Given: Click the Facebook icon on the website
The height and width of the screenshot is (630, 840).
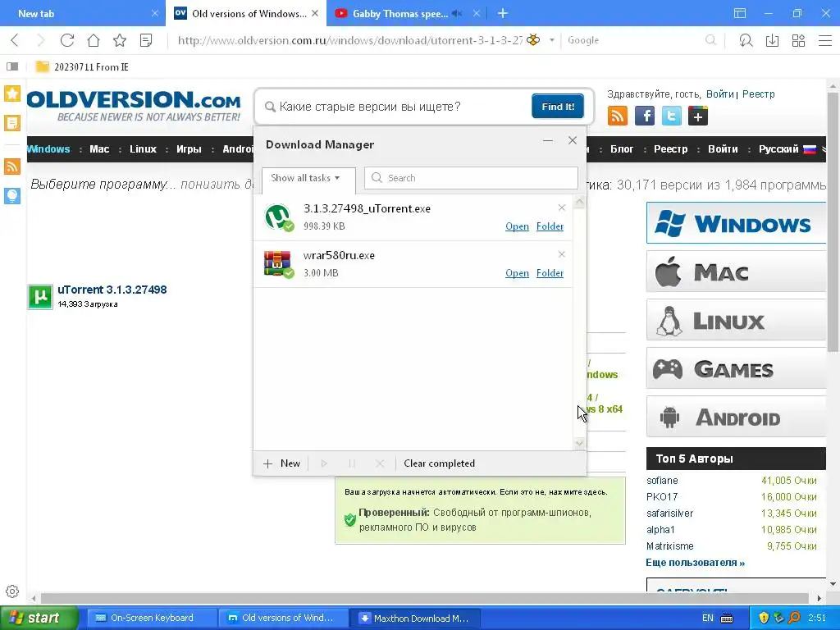Looking at the screenshot, I should click(x=645, y=116).
